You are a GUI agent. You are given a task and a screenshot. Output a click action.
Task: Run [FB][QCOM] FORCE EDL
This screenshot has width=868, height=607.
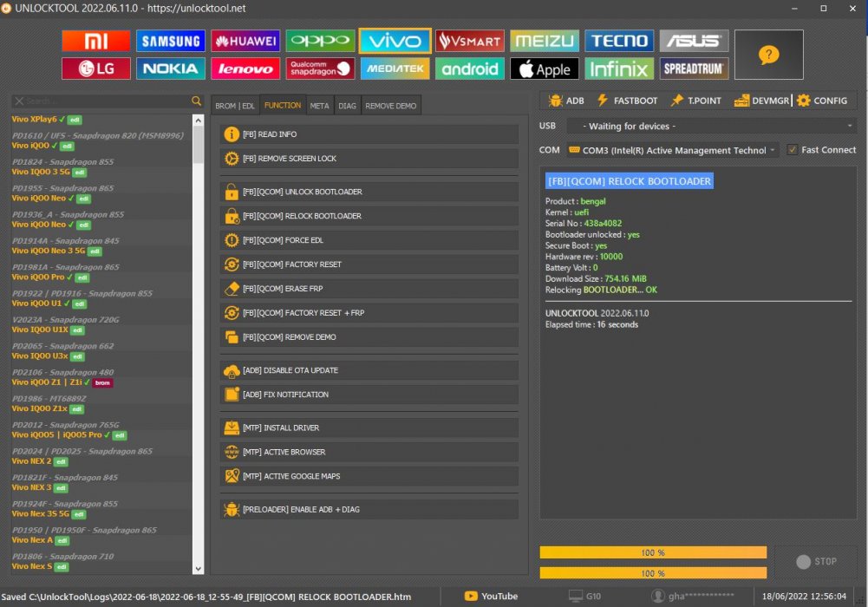pyautogui.click(x=369, y=240)
